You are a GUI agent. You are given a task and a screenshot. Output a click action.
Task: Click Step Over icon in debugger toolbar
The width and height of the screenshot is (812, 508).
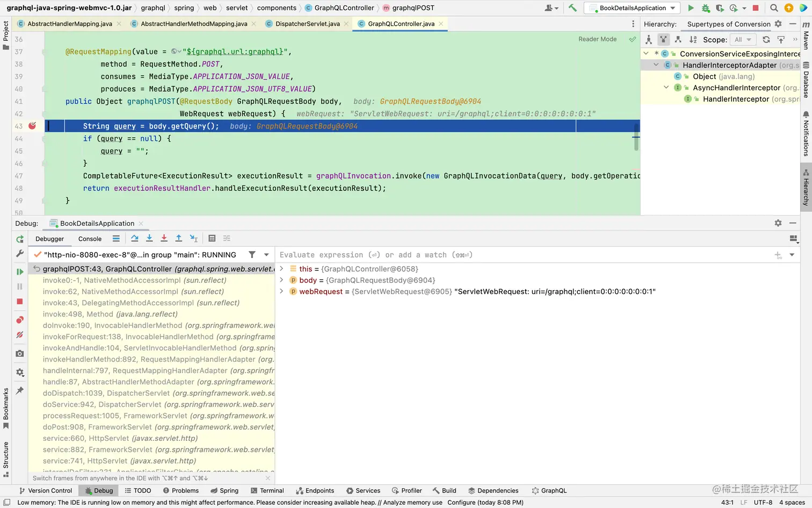coord(135,238)
